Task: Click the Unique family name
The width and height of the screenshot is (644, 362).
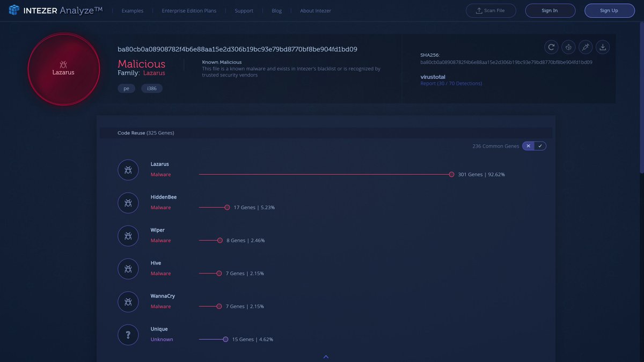Action: (159, 329)
